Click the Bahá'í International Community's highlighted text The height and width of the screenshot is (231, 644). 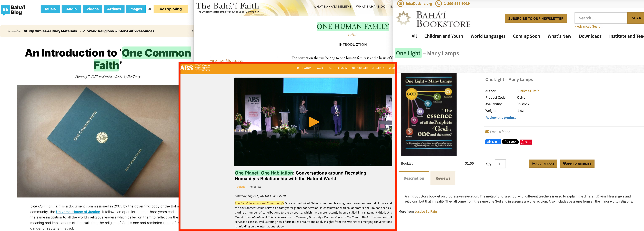coord(259,203)
